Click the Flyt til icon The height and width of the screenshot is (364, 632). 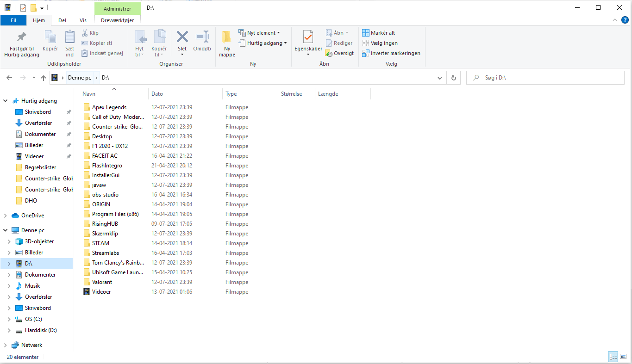[x=140, y=37]
